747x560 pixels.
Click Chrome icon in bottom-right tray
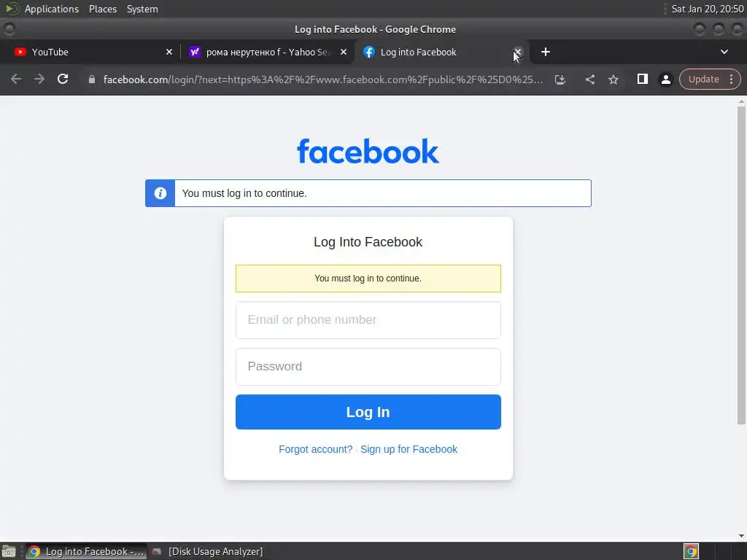point(691,551)
